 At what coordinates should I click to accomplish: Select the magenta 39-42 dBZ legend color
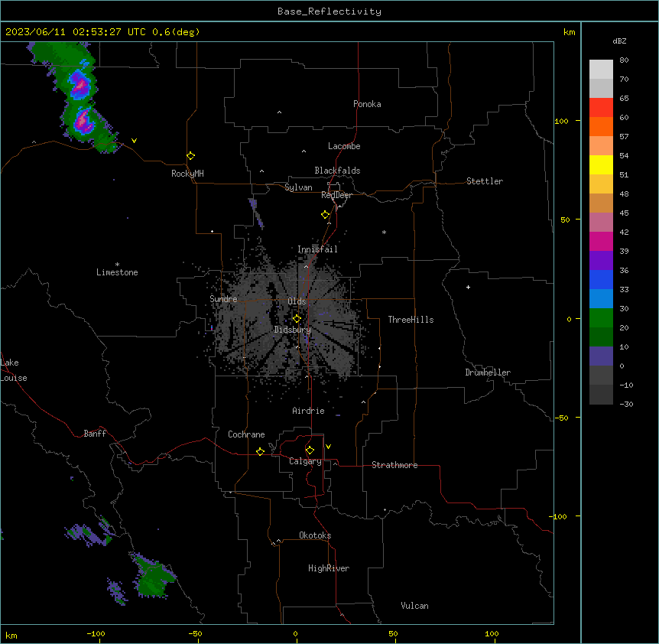pos(601,241)
